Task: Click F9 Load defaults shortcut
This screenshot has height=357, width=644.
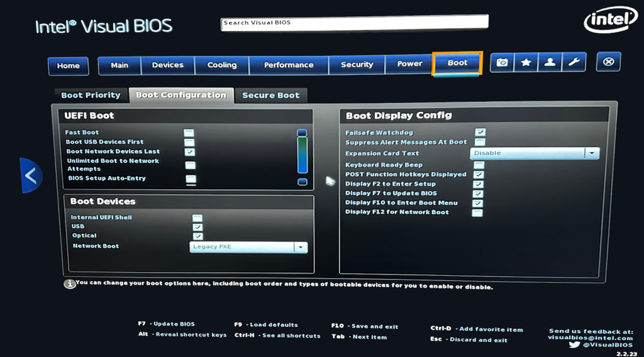Action: click(x=266, y=324)
